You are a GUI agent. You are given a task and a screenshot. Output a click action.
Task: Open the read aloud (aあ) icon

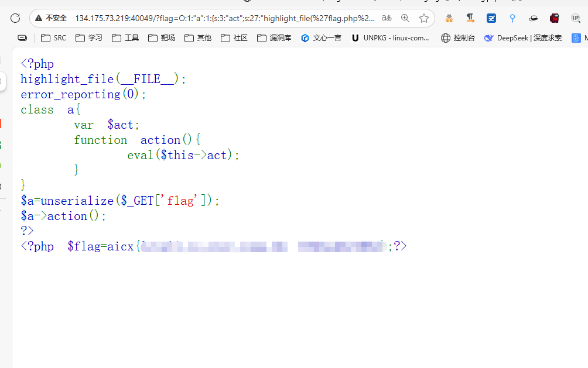387,18
